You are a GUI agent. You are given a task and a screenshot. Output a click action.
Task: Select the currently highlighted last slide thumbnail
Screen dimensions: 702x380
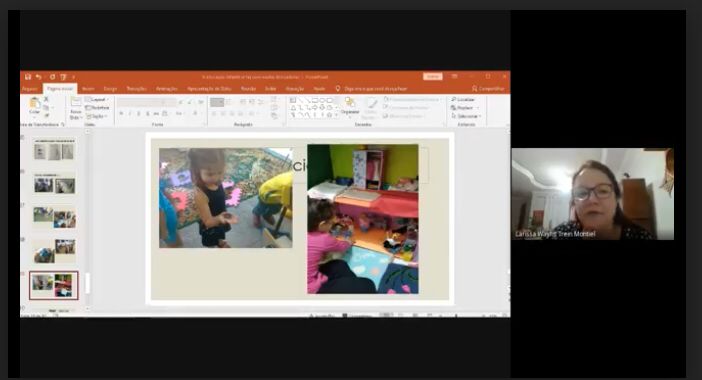[54, 285]
